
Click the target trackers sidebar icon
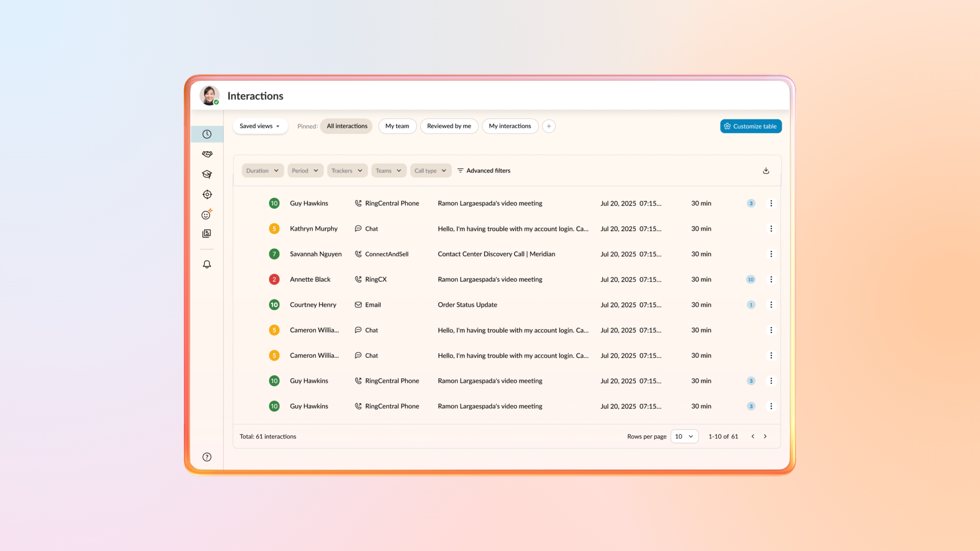click(x=207, y=194)
